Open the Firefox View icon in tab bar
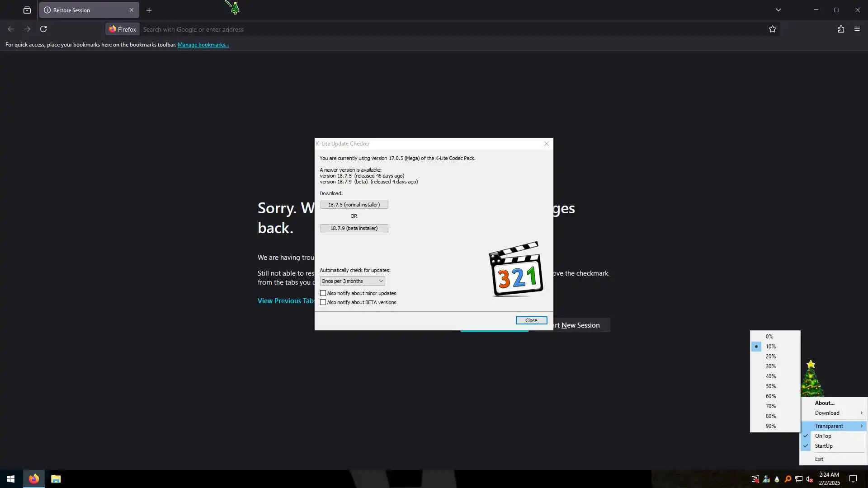The height and width of the screenshot is (488, 868). [x=27, y=10]
